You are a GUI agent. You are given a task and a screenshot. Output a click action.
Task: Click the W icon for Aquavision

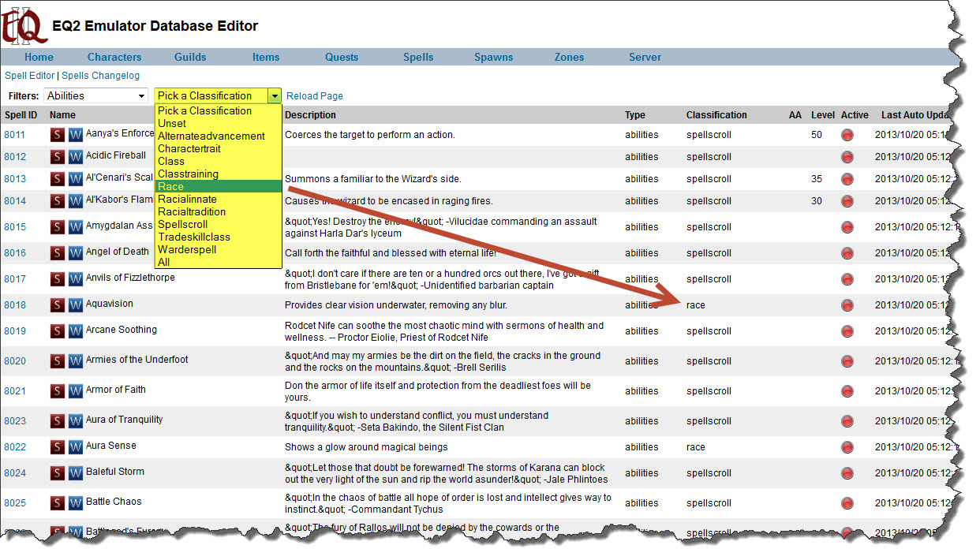click(75, 305)
